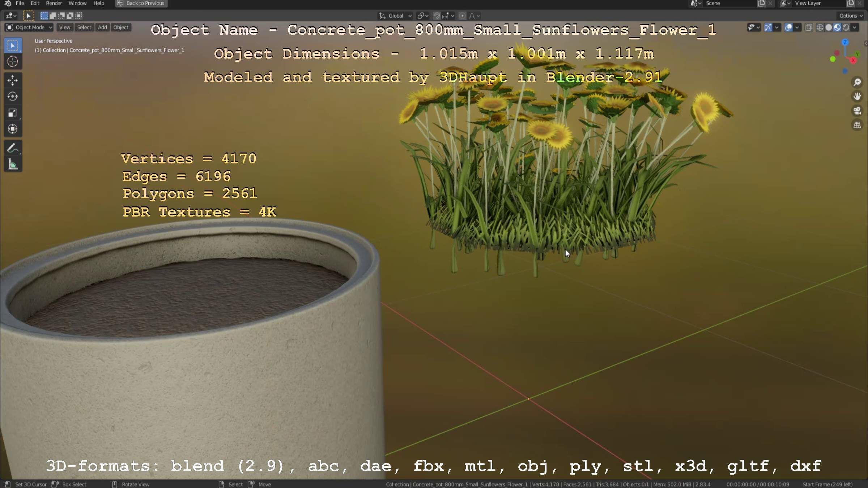Choose the Scale tool

coord(13,113)
